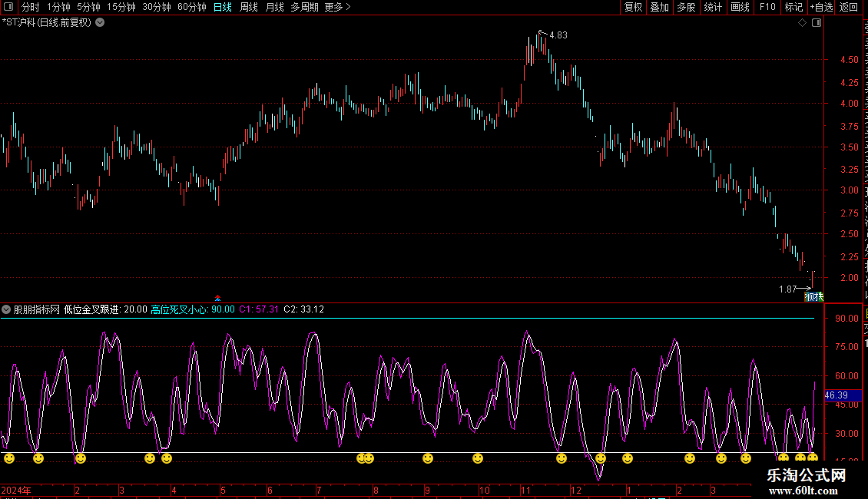This screenshot has height=499, width=868.
Task: Click 返回 to go back
Action: pos(848,7)
